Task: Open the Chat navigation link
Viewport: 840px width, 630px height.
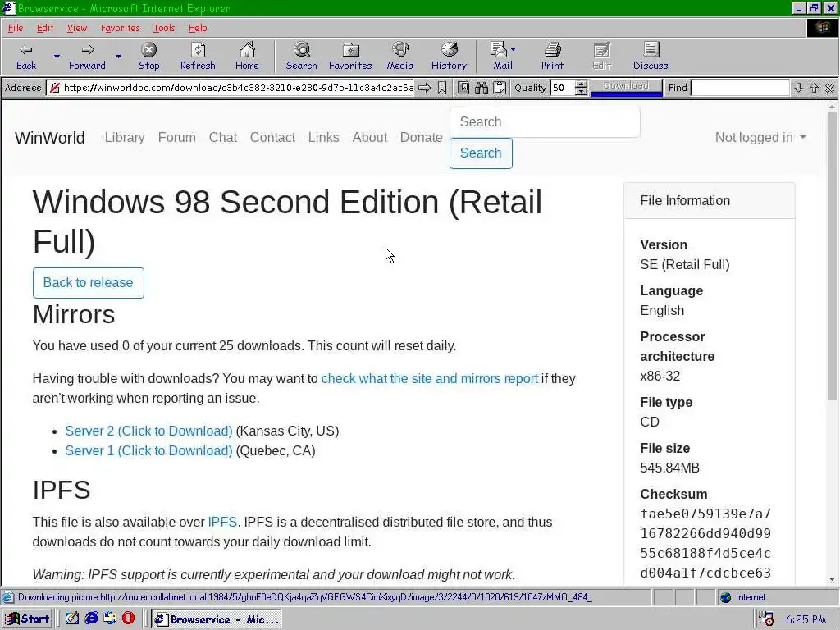Action: pyautogui.click(x=223, y=138)
